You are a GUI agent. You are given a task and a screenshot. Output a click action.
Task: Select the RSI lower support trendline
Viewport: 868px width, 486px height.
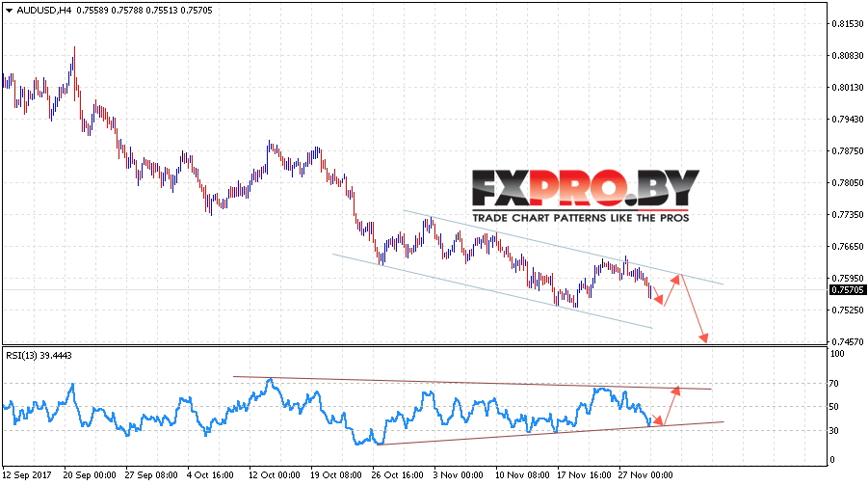pyautogui.click(x=550, y=433)
